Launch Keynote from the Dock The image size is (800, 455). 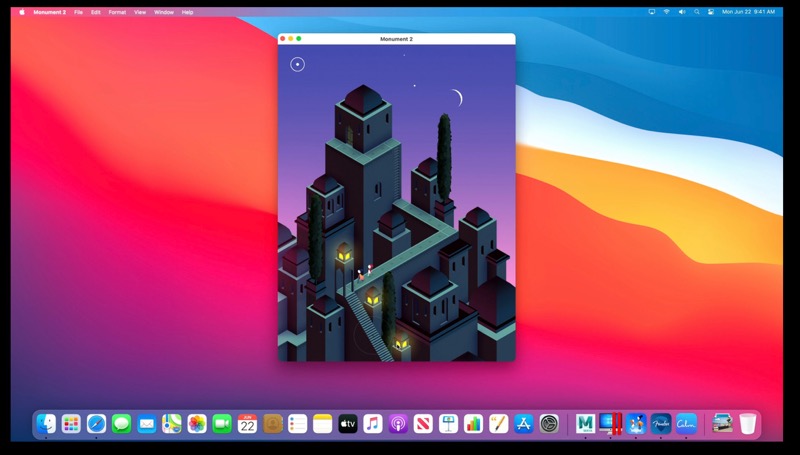click(448, 423)
